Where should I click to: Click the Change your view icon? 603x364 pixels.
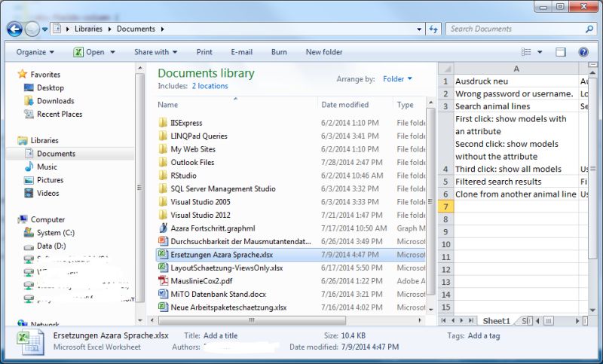point(525,52)
